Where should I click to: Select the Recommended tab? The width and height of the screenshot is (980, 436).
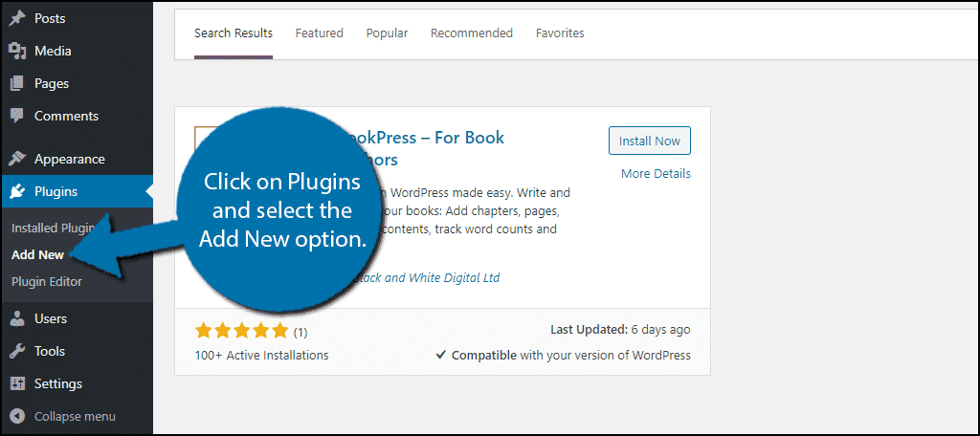(x=471, y=33)
